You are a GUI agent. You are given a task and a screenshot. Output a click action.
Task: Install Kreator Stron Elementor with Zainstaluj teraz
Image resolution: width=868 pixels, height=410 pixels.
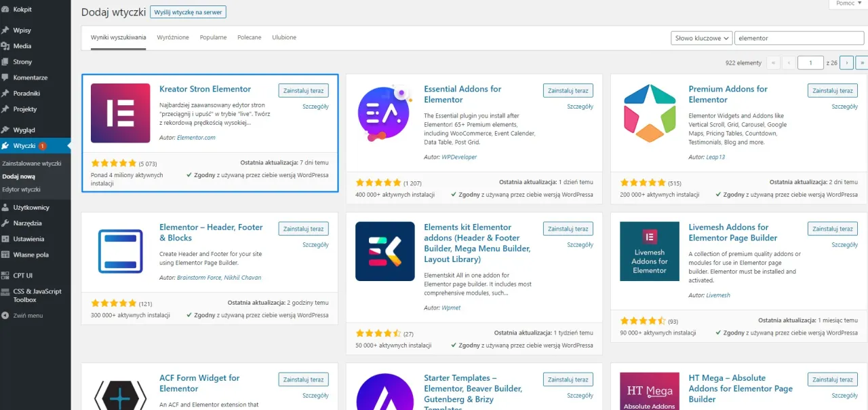click(x=303, y=90)
